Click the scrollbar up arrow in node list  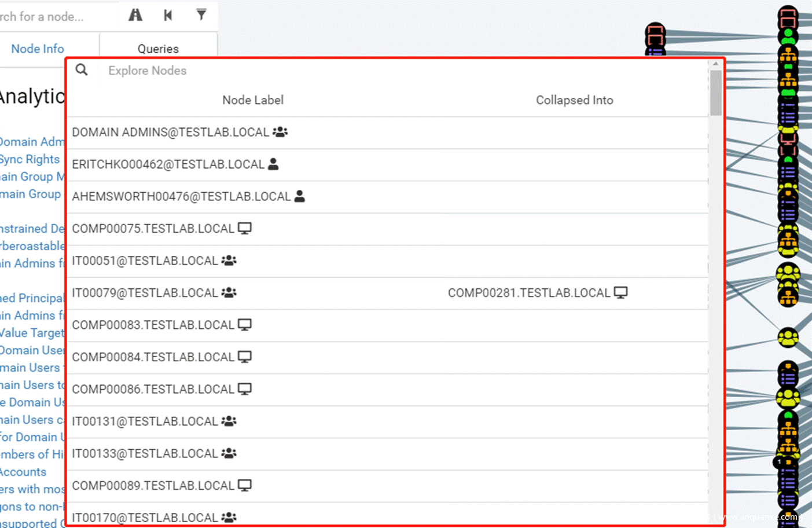point(715,64)
